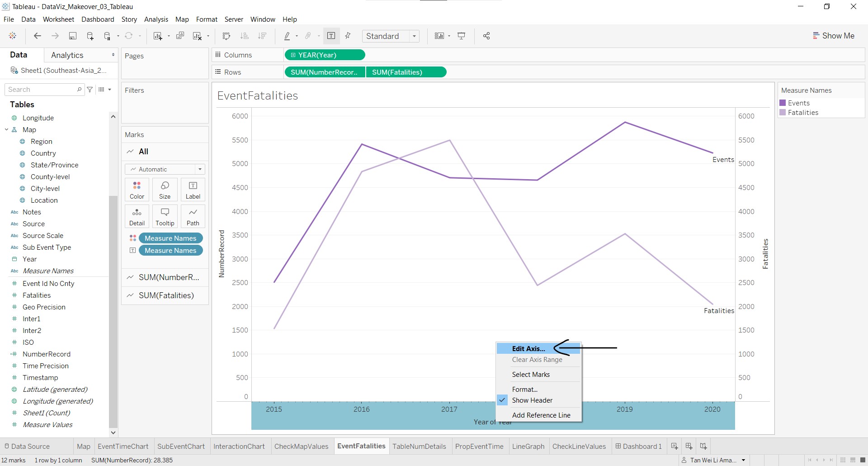Toggle the Show Header checkmark option
Viewport: 868px width, 466px height.
click(x=532, y=400)
